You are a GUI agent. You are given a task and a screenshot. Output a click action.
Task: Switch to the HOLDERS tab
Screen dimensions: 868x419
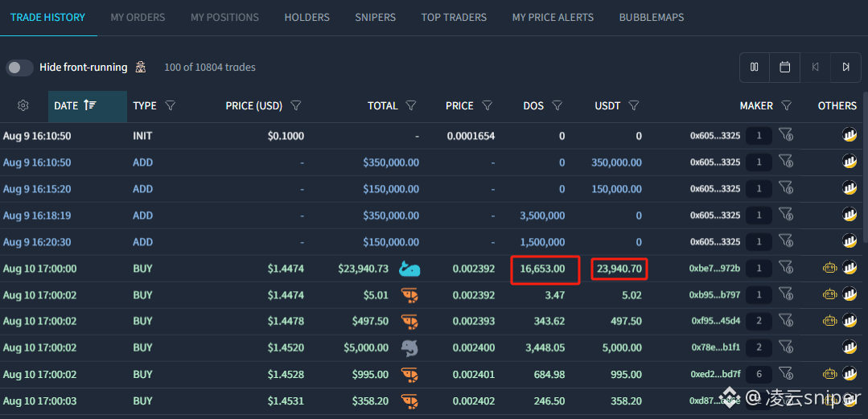306,18
